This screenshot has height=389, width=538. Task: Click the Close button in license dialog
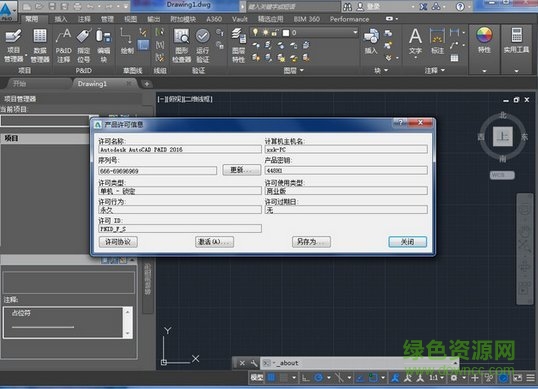pyautogui.click(x=408, y=242)
